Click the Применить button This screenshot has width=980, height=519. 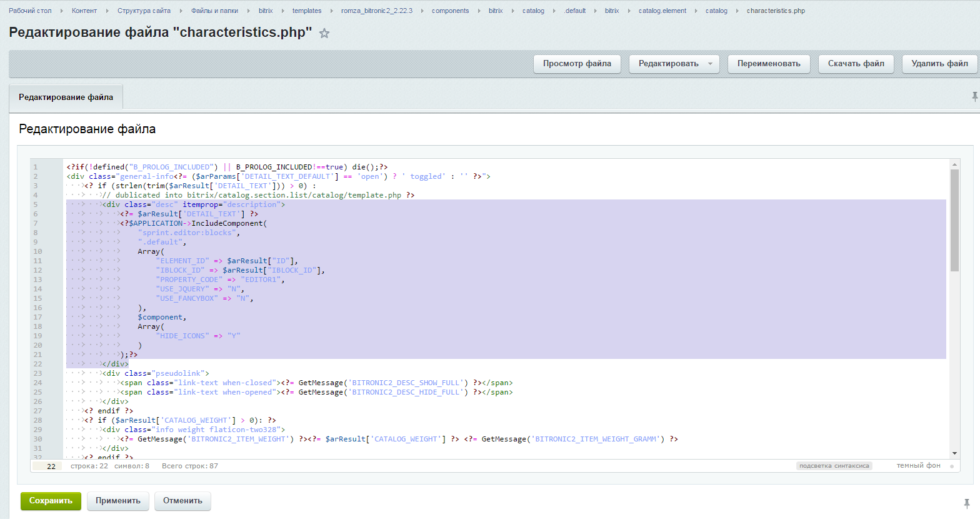[118, 501]
